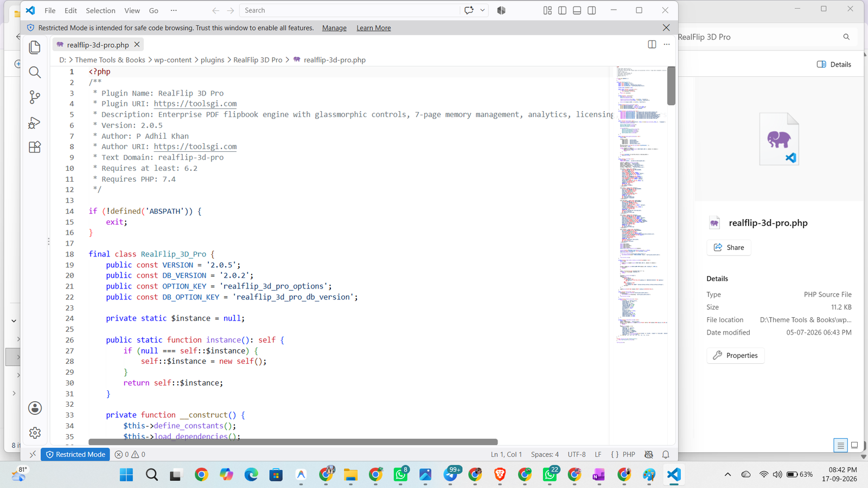Open the File menu

50,10
